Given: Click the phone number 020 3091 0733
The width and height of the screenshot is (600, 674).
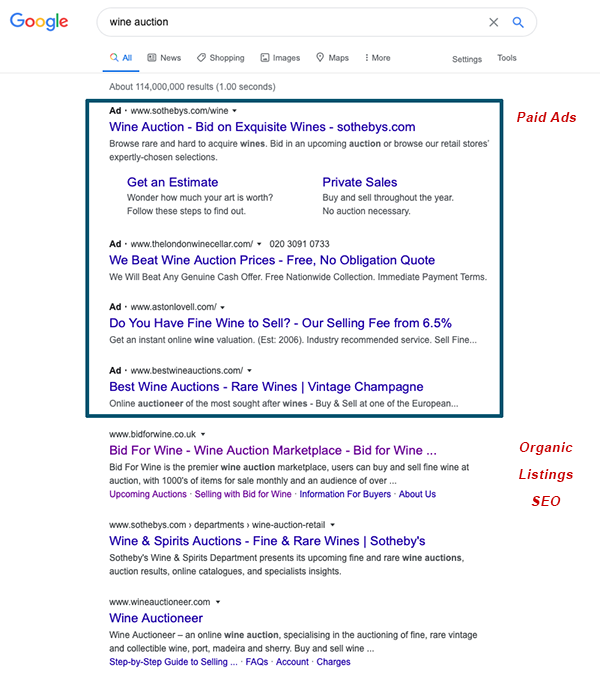Looking at the screenshot, I should [x=300, y=244].
